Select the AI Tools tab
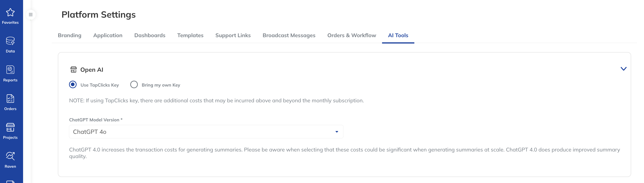This screenshot has height=183, width=644. click(x=398, y=36)
